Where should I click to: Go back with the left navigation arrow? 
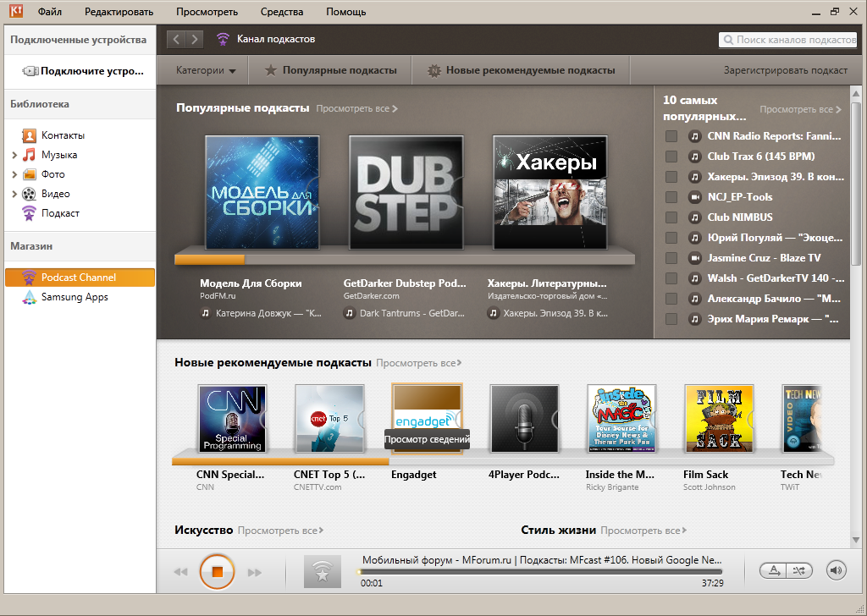pyautogui.click(x=176, y=39)
